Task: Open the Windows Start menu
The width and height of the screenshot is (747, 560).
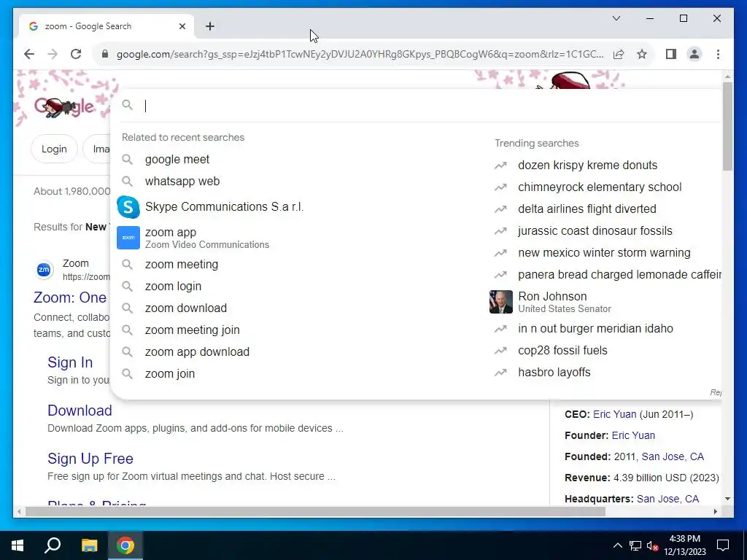Action: 18,545
